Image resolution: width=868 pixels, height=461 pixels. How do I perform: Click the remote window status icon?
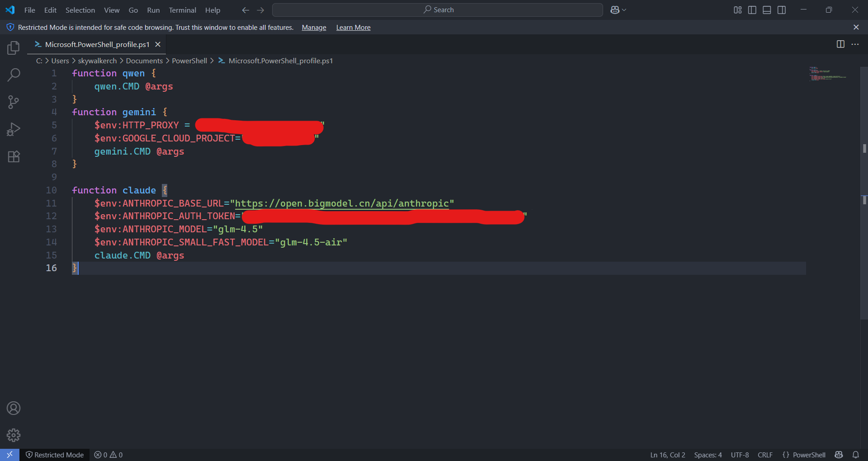[x=9, y=455]
